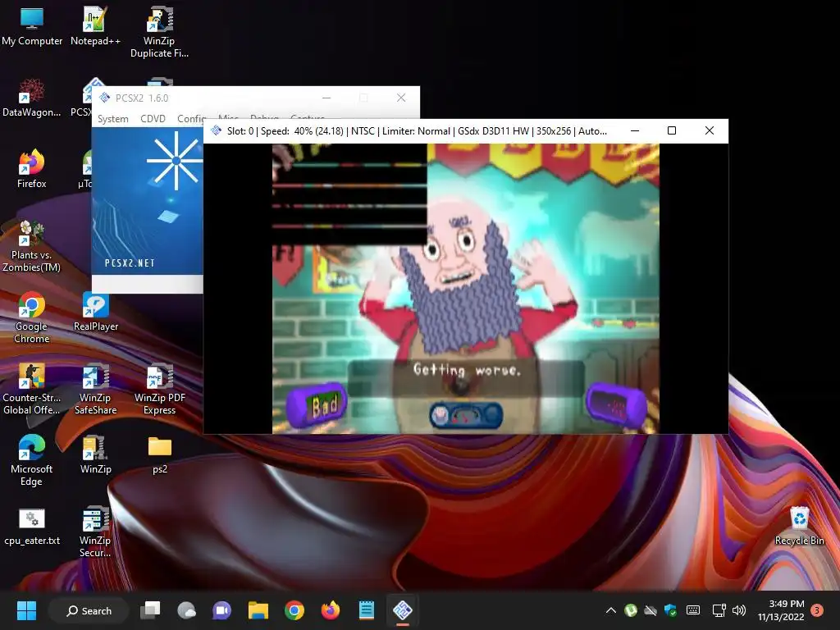Launch Notepad++ from the desktop
This screenshot has height=630, width=840.
[x=95, y=27]
